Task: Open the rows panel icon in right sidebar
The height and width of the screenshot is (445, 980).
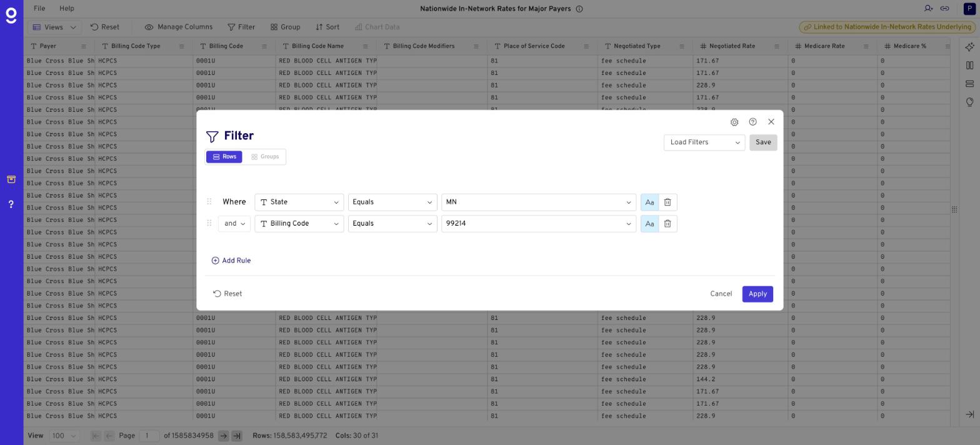Action: (969, 84)
